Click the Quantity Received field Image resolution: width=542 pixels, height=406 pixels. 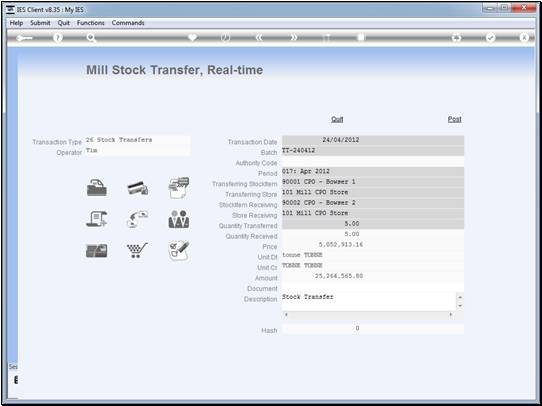pyautogui.click(x=373, y=234)
